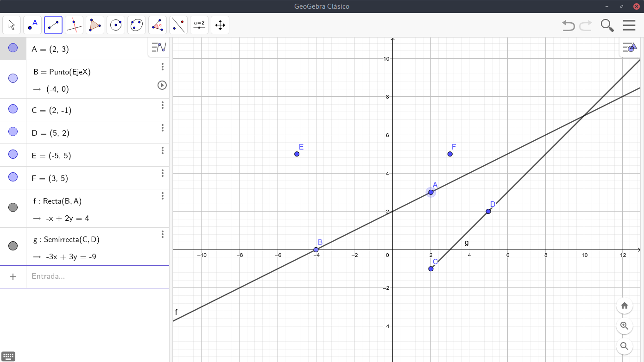This screenshot has width=644, height=362.
Task: Open options menu for ray g
Action: tap(163, 234)
